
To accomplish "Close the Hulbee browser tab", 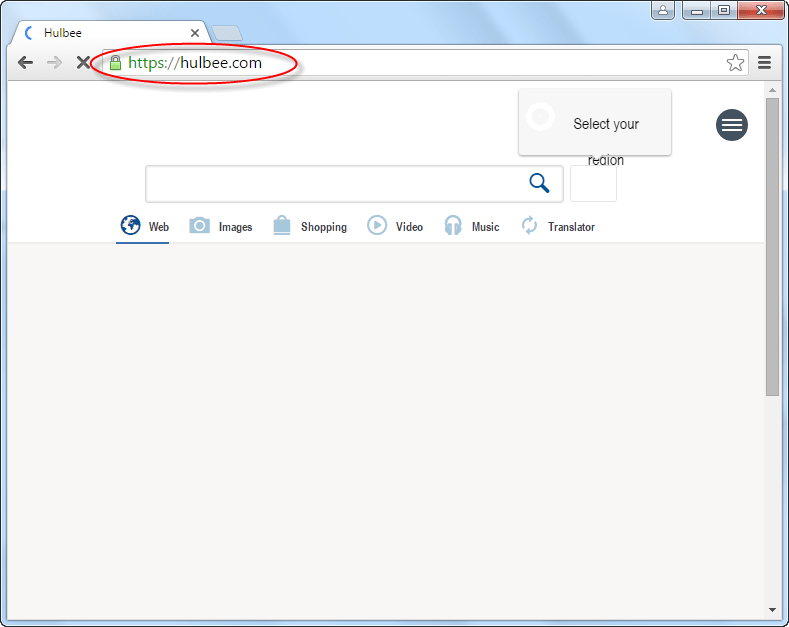I will pyautogui.click(x=195, y=33).
